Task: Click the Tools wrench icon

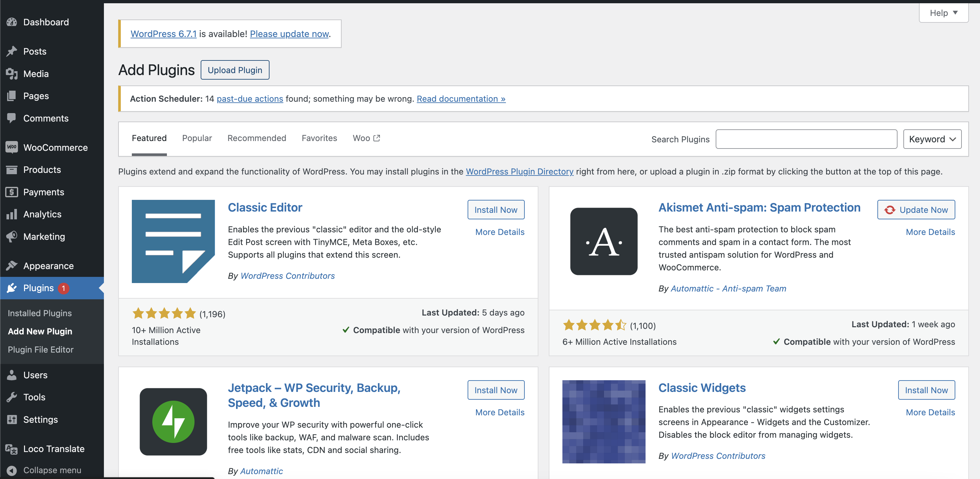Action: tap(12, 397)
